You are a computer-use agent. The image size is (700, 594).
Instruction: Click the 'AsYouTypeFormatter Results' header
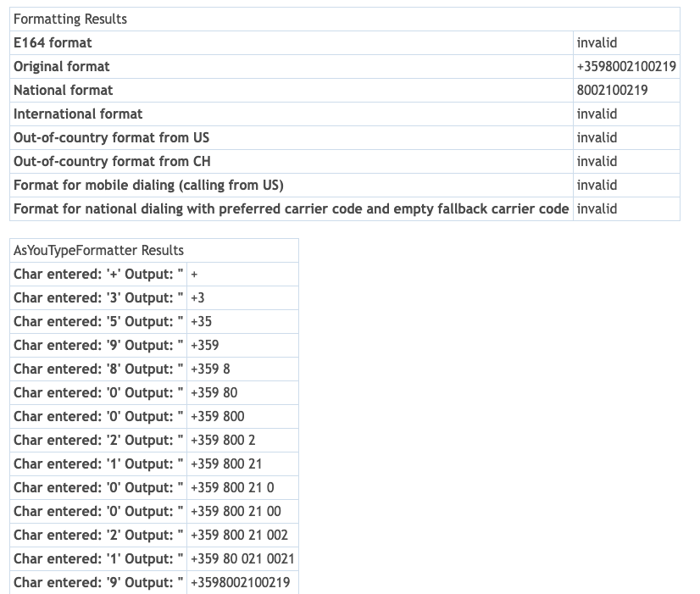(x=98, y=250)
